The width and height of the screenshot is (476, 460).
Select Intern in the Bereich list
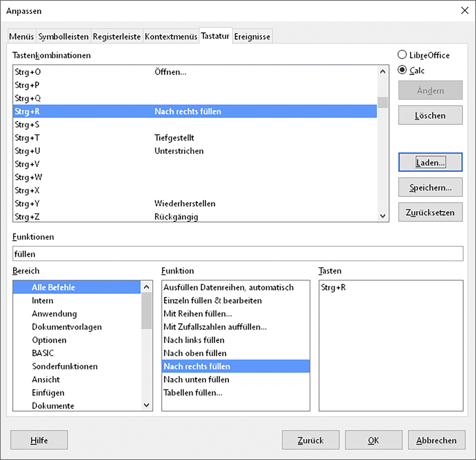pyautogui.click(x=77, y=300)
